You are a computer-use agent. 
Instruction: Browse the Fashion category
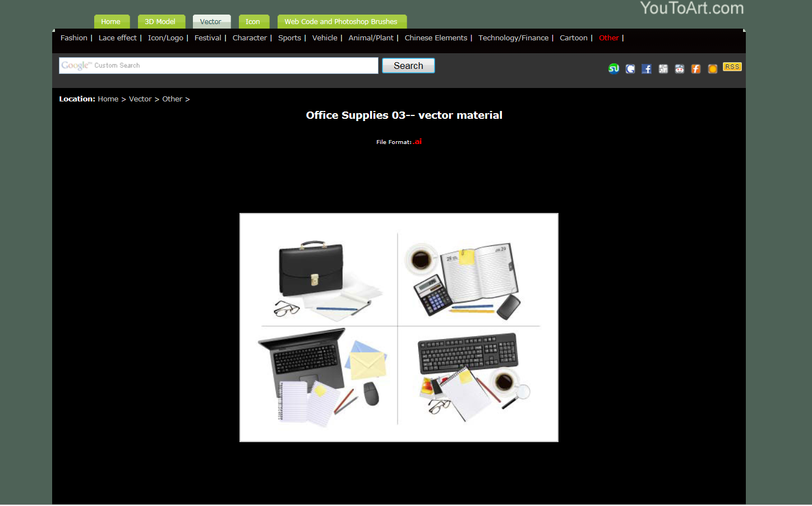[74, 38]
